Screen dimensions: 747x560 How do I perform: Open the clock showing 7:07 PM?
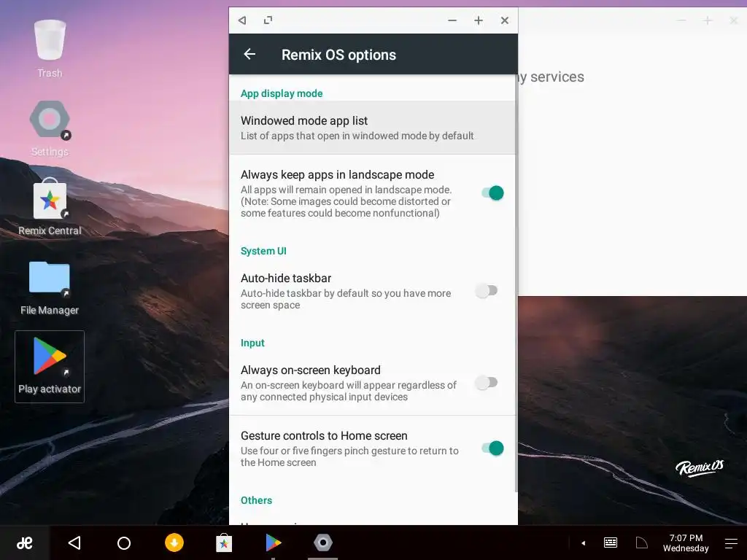pos(686,542)
